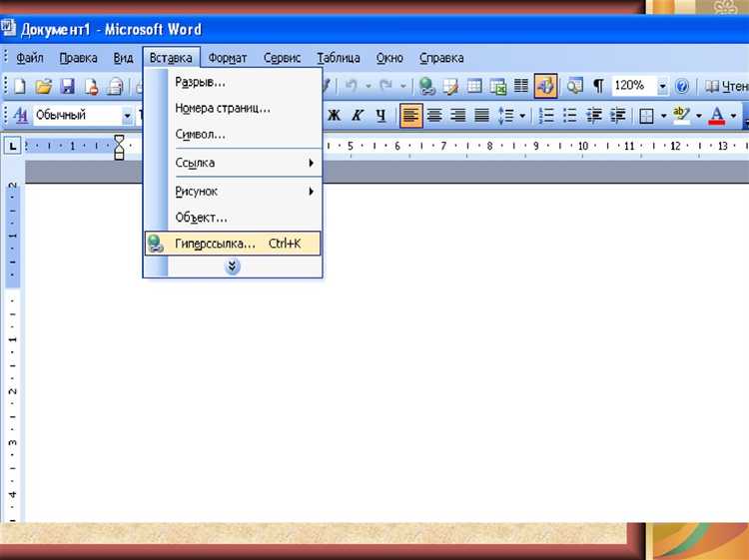Increase the paragraph indent

coord(617,115)
